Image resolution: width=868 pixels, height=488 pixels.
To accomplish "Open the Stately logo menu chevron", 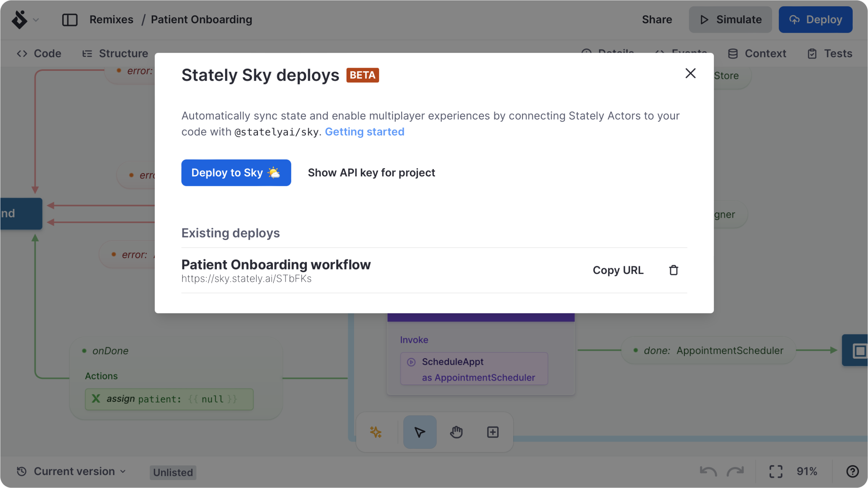I will 36,20.
